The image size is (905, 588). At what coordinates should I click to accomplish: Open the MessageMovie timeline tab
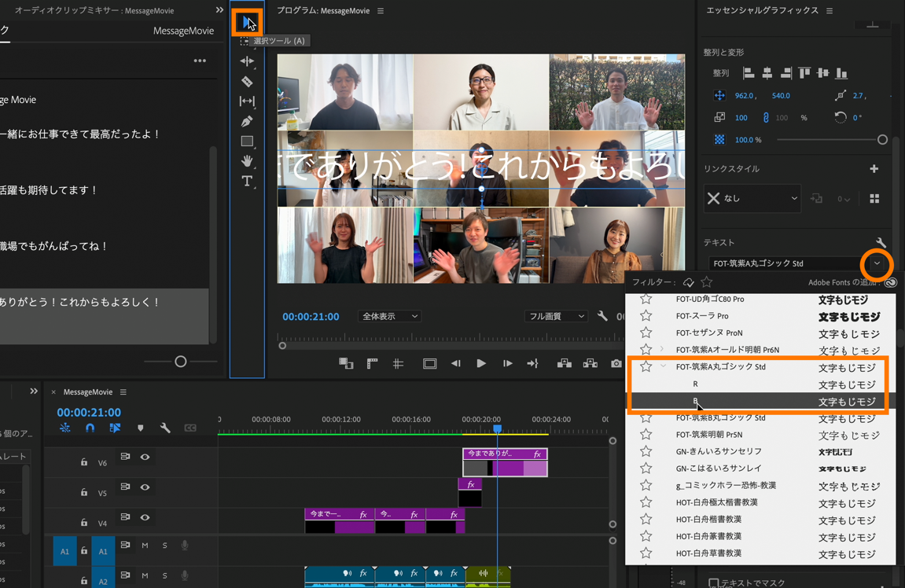click(x=88, y=391)
